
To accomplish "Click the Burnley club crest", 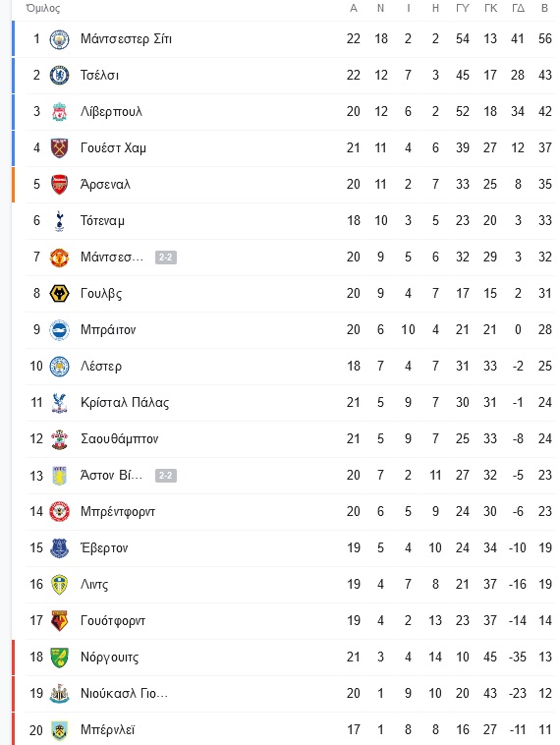I will tap(59, 730).
